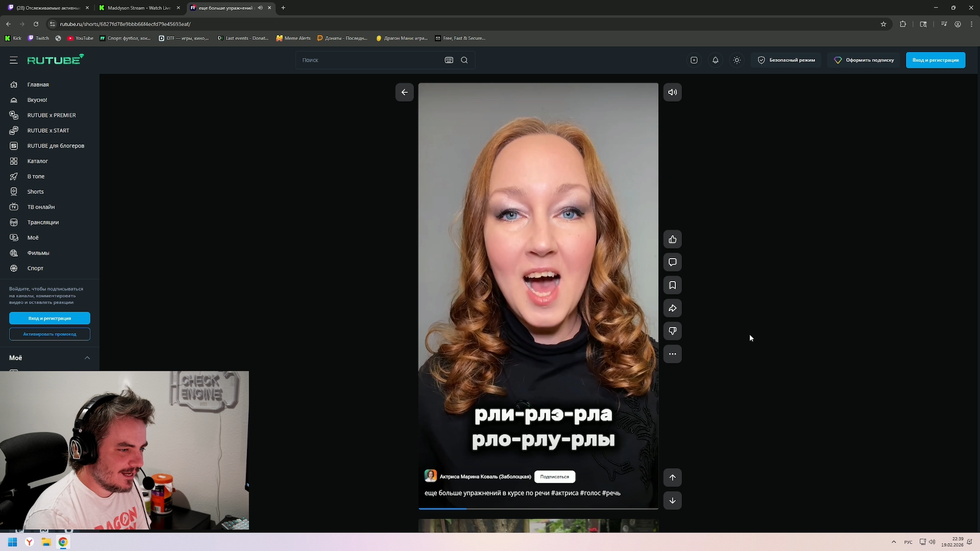Share the short via arrow icon
Screen dimensions: 980x551
(x=672, y=308)
